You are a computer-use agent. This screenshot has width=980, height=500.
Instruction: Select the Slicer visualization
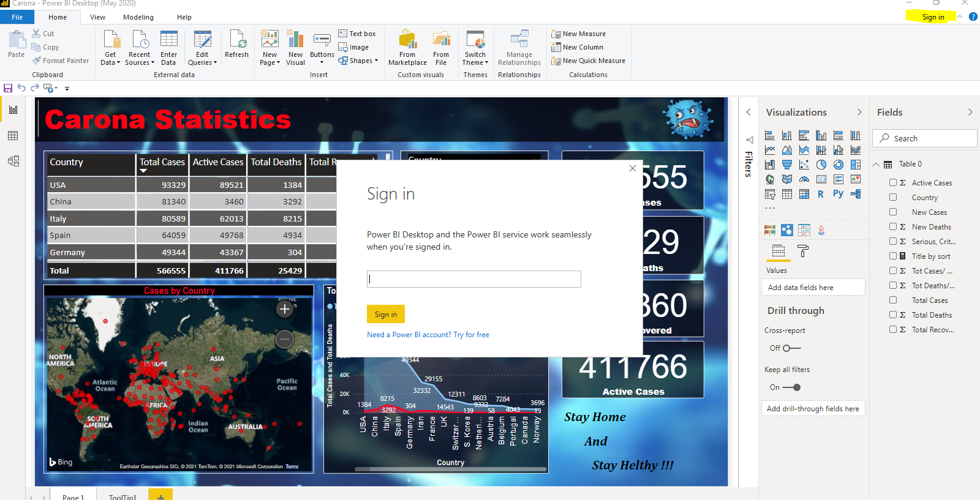(x=770, y=194)
